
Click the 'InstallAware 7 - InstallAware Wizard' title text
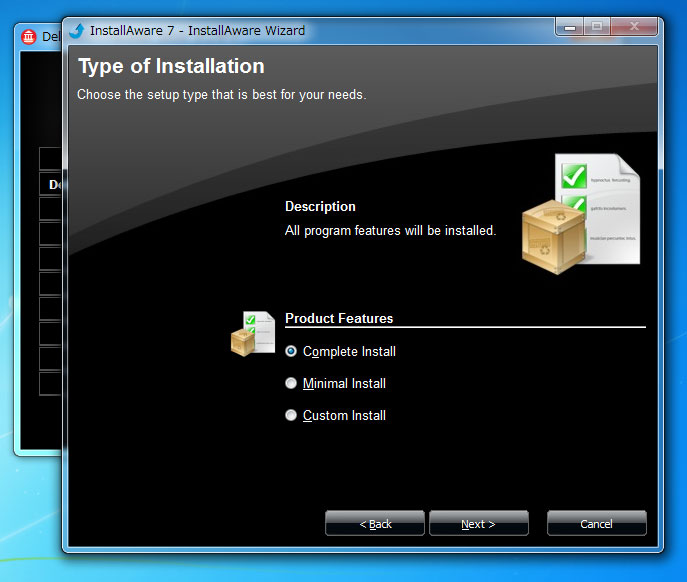click(198, 31)
